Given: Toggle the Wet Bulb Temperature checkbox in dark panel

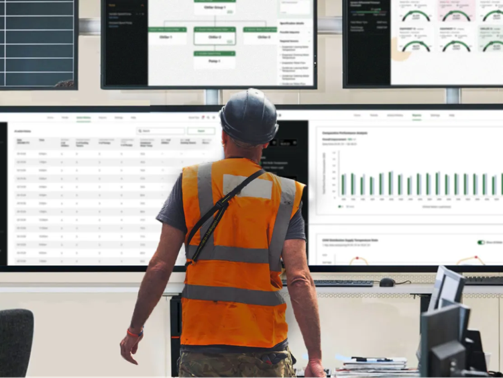Looking at the screenshot, I should click(x=261, y=163).
